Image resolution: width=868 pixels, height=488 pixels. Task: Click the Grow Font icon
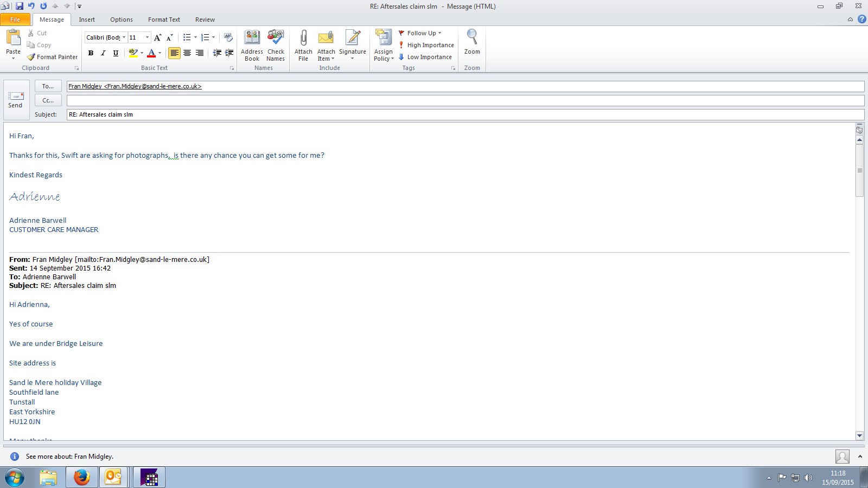coord(157,37)
